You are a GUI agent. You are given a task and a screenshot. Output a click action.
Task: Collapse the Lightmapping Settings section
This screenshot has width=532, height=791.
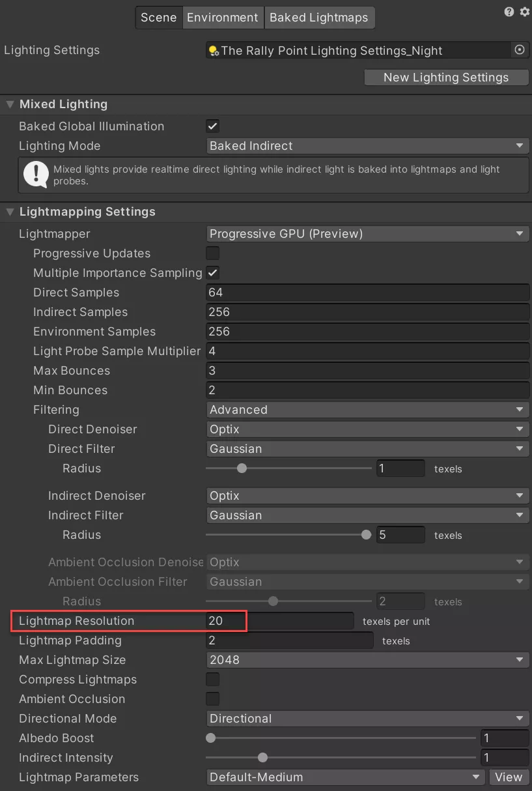[x=10, y=212]
